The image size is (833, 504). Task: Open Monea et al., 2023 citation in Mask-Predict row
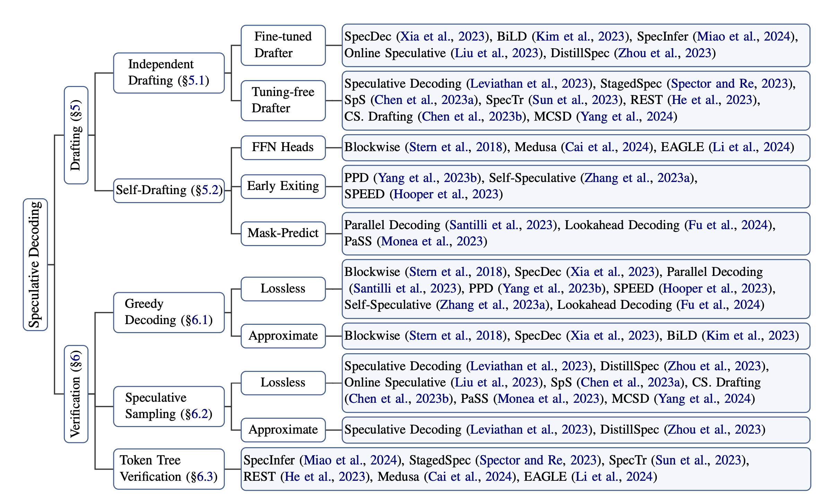(x=432, y=242)
